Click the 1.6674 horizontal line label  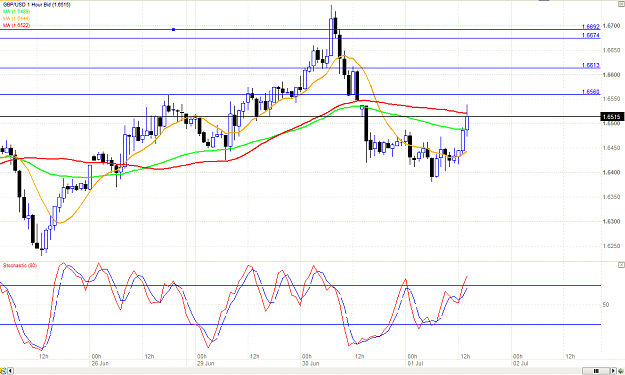pos(591,35)
